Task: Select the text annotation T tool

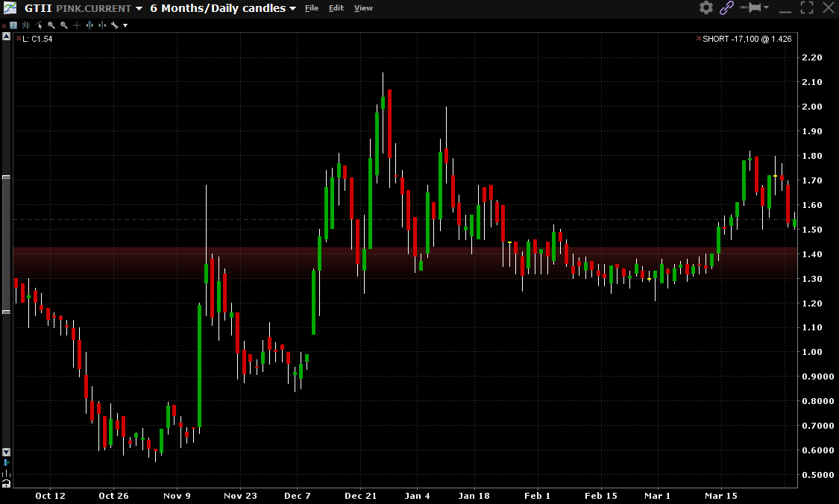Action: click(13, 25)
